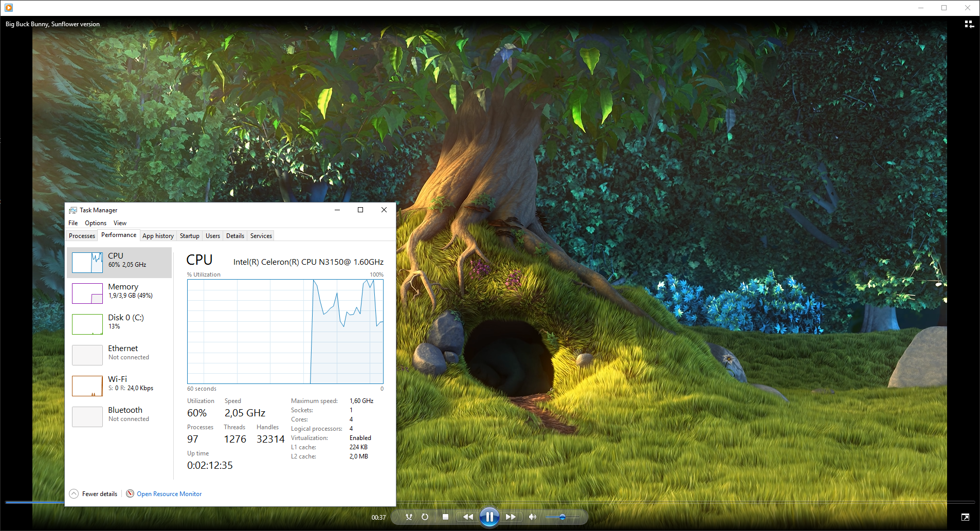Open the Details tab
This screenshot has width=980, height=531.
(x=235, y=236)
